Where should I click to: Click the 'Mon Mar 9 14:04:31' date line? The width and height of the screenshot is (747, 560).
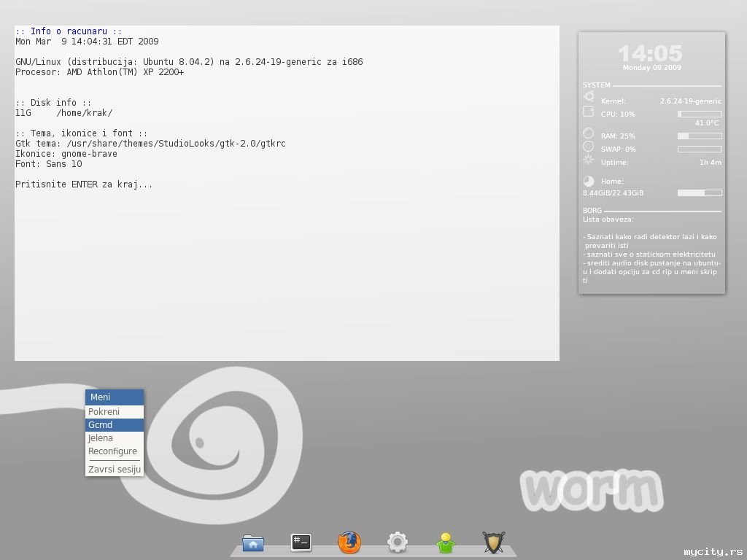click(x=87, y=42)
